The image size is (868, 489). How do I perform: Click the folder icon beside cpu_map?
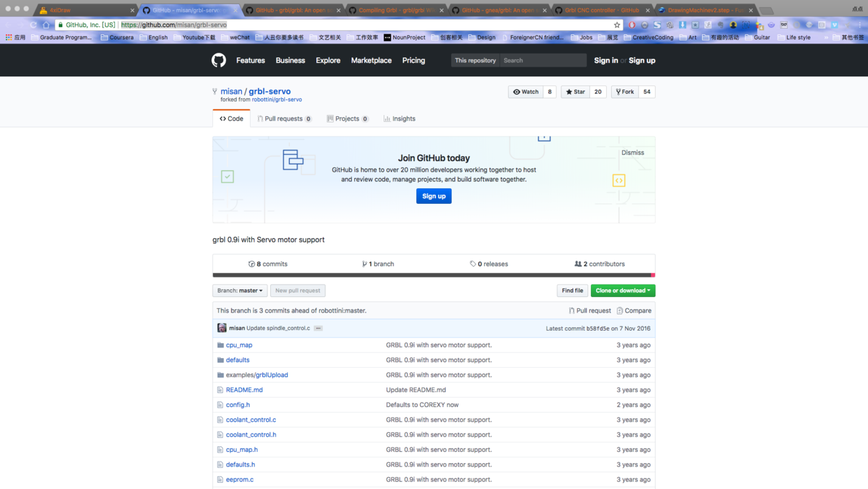point(220,345)
